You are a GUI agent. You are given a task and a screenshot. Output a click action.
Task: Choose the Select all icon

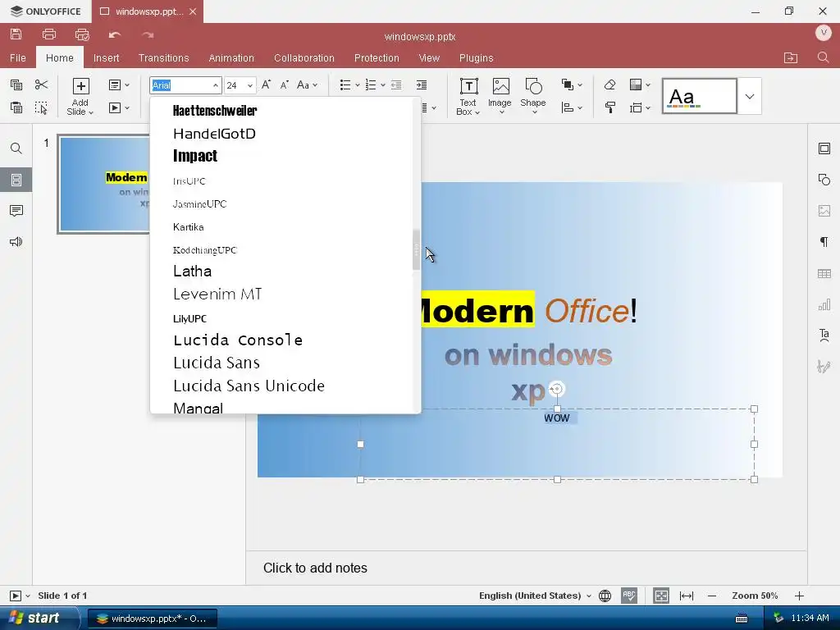[41, 107]
